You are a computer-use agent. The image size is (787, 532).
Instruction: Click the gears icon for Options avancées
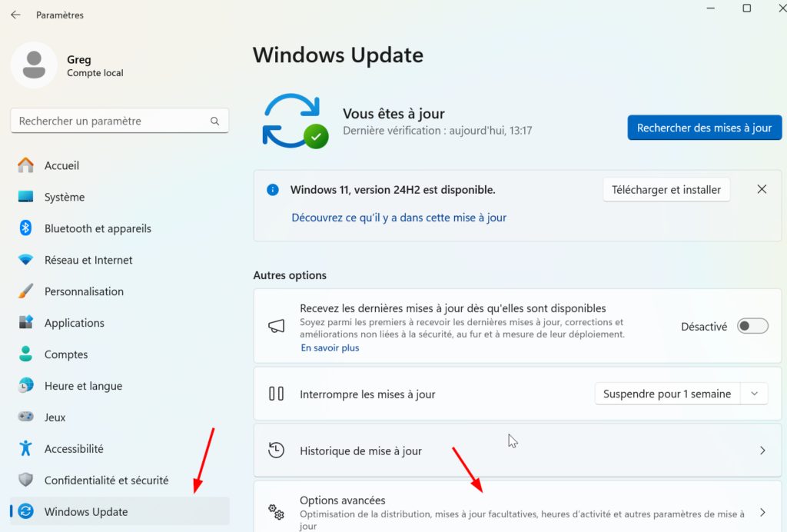click(x=276, y=512)
